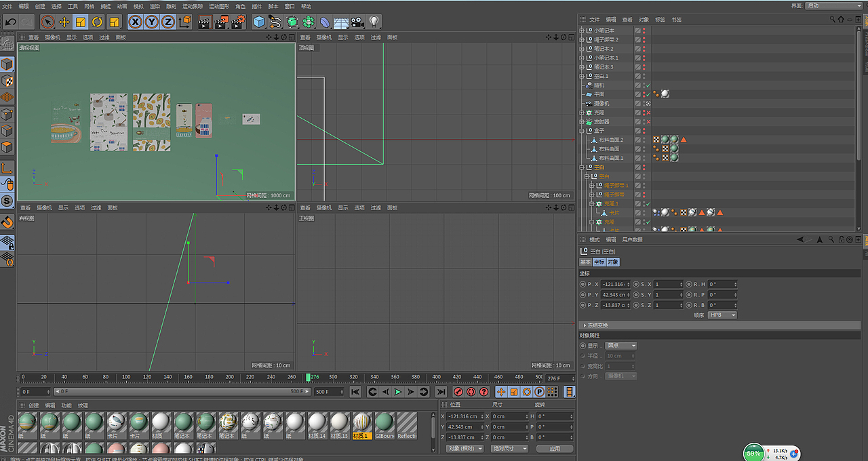This screenshot has height=461, width=868.
Task: Toggle 随机 effector enable checkmark
Action: [648, 85]
